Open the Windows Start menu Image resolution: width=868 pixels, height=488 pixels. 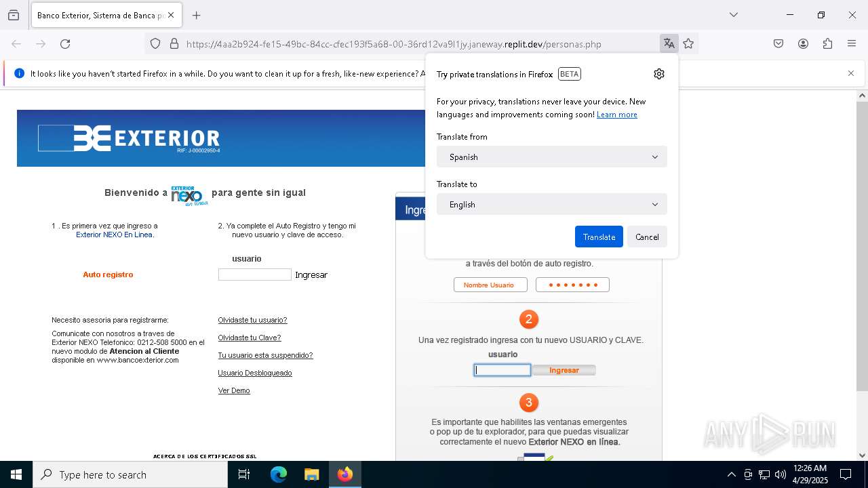(16, 474)
